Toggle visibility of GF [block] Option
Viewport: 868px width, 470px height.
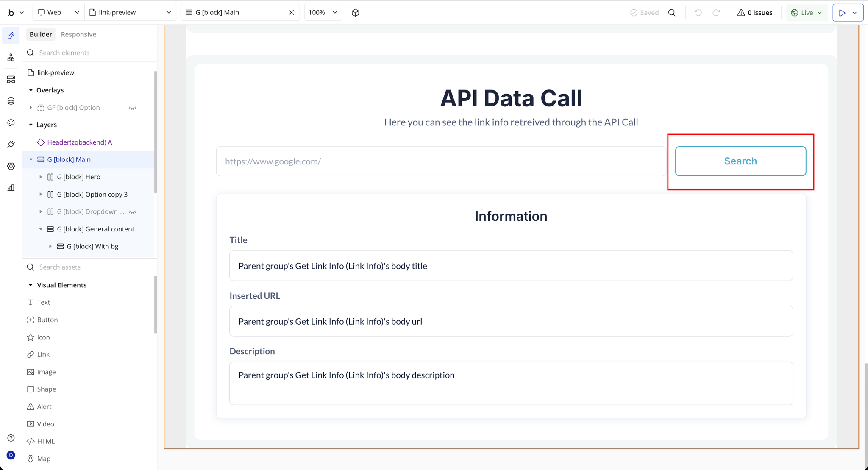tap(132, 108)
